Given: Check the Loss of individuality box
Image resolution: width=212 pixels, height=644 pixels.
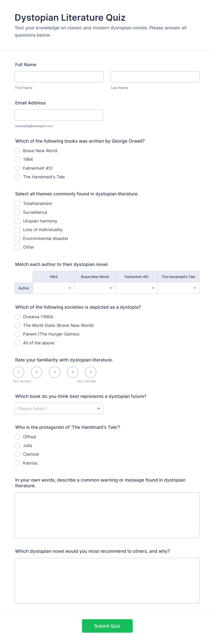Looking at the screenshot, I should 17,230.
